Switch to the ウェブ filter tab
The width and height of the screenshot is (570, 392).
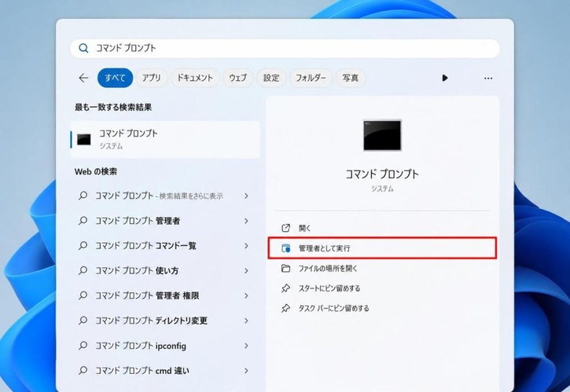tap(237, 78)
